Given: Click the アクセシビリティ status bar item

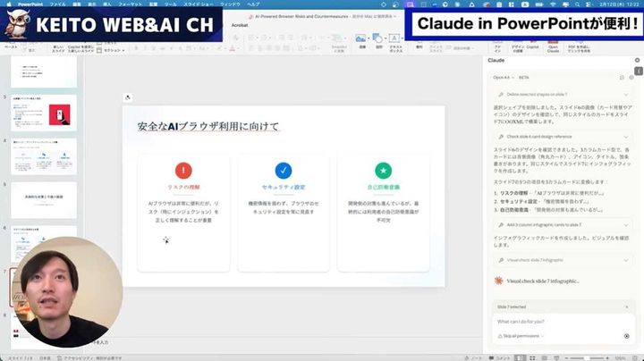Looking at the screenshot, I should coord(89,358).
